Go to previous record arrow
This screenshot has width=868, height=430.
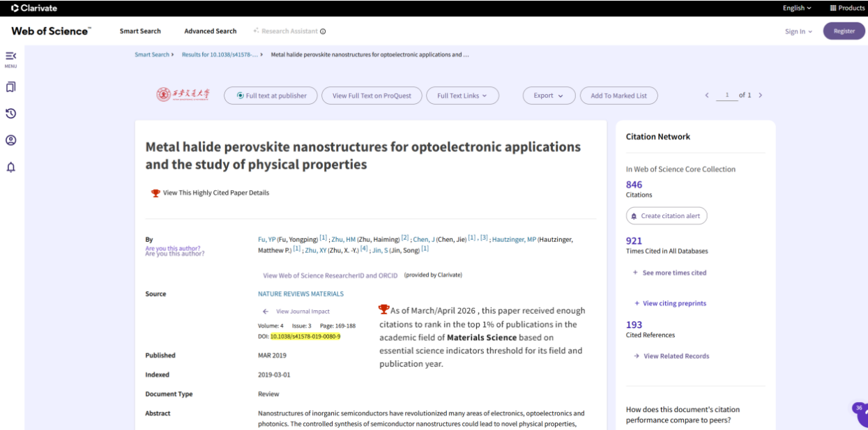tap(707, 95)
